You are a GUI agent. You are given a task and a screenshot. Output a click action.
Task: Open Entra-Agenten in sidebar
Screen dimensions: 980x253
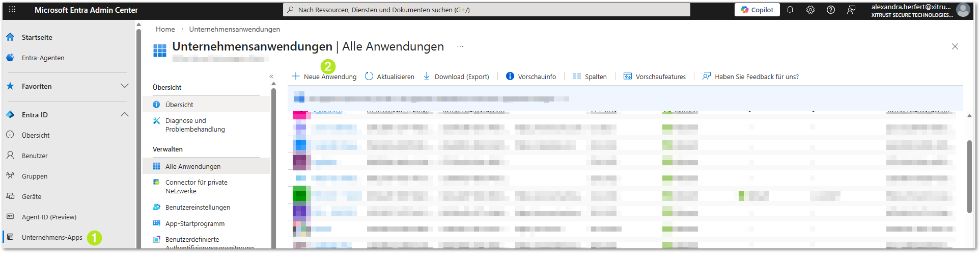click(43, 58)
